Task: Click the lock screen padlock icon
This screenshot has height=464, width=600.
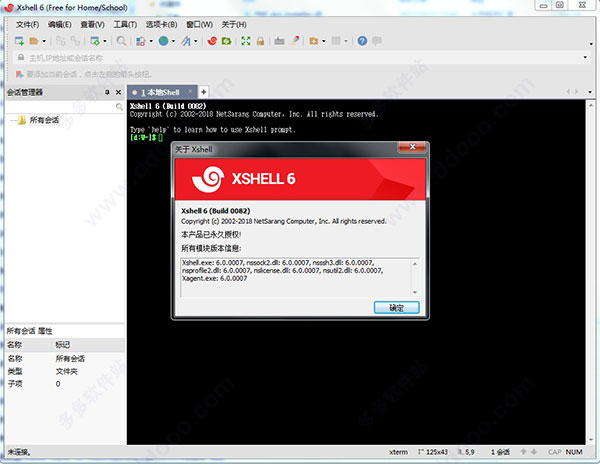Action: point(260,41)
